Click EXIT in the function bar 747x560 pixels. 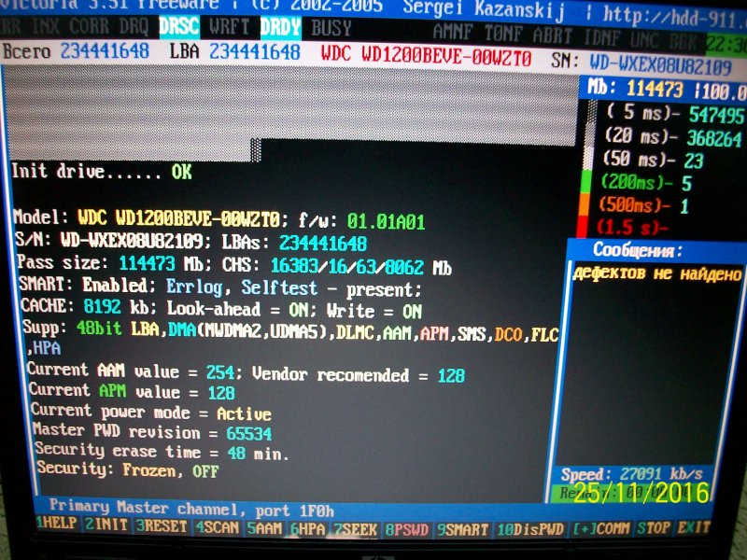pos(695,528)
